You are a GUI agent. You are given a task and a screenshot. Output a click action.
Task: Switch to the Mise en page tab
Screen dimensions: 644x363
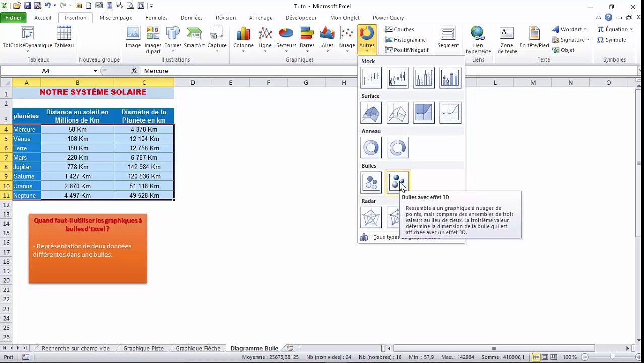(x=116, y=18)
